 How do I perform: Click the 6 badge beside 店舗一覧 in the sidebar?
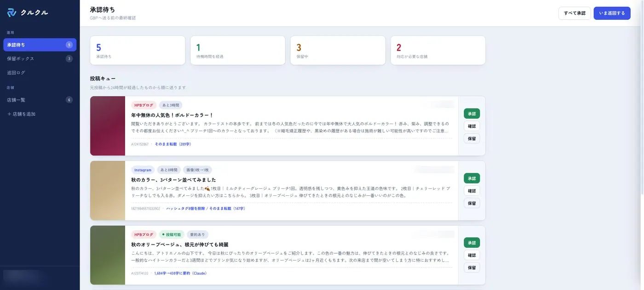[x=69, y=100]
